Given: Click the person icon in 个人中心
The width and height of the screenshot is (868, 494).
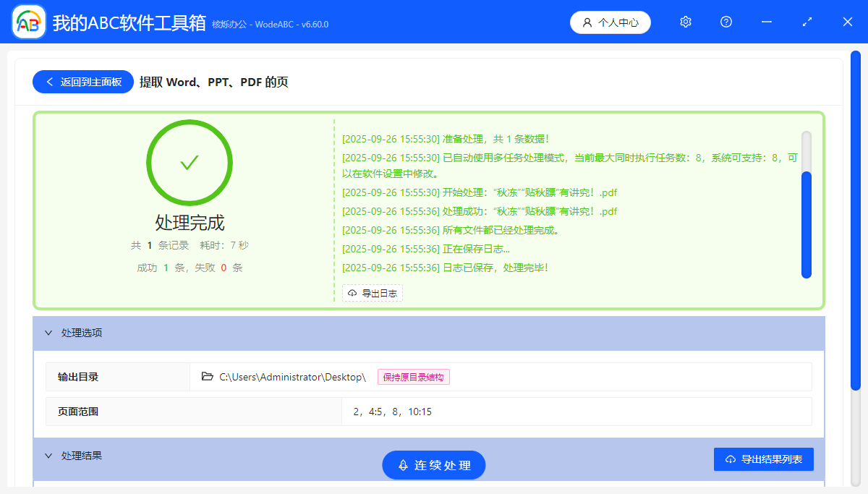Looking at the screenshot, I should (587, 22).
